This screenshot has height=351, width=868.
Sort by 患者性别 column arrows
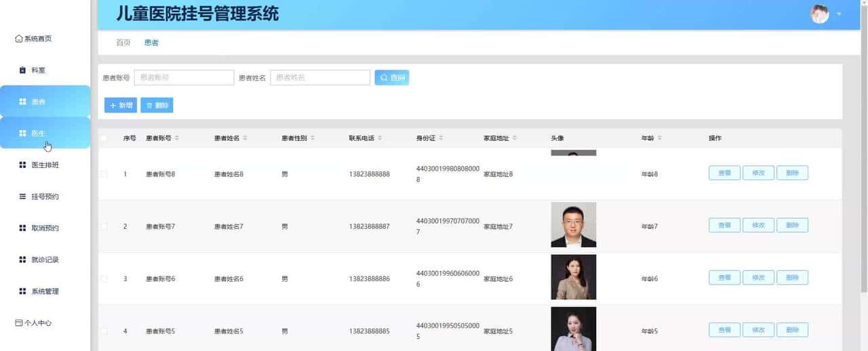313,138
